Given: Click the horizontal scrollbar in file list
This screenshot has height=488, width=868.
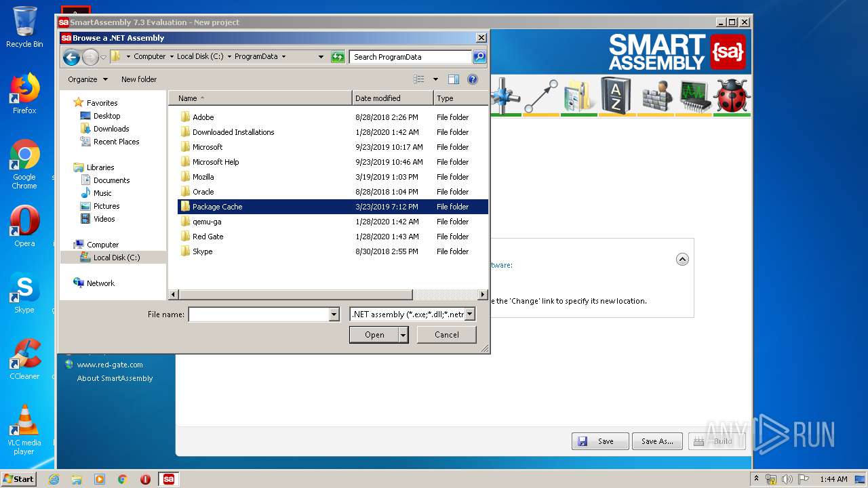Looking at the screenshot, I should point(295,295).
